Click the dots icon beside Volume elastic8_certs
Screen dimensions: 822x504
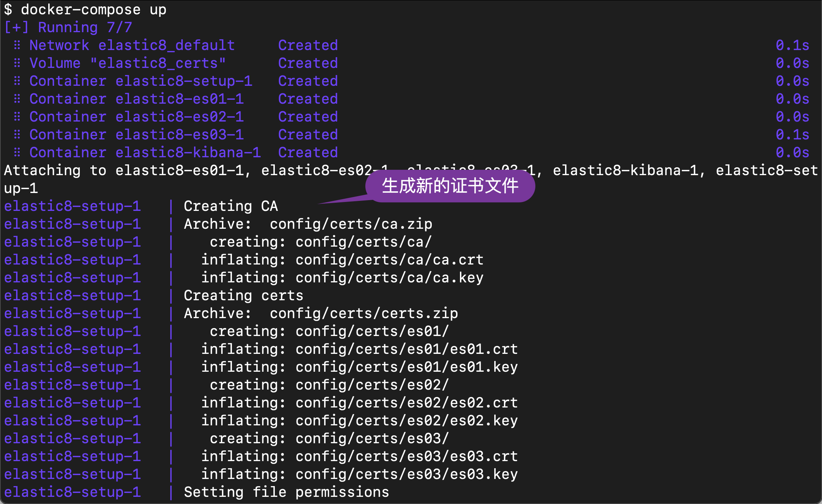click(17, 63)
